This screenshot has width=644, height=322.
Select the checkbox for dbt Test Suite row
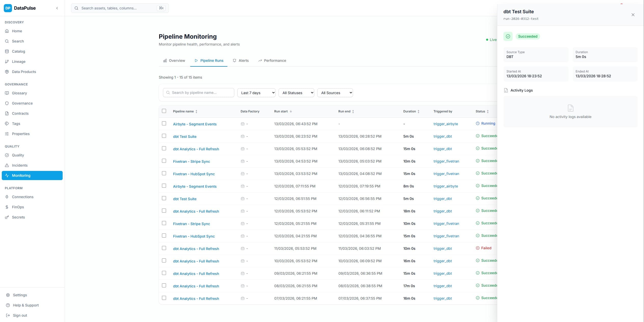(164, 136)
